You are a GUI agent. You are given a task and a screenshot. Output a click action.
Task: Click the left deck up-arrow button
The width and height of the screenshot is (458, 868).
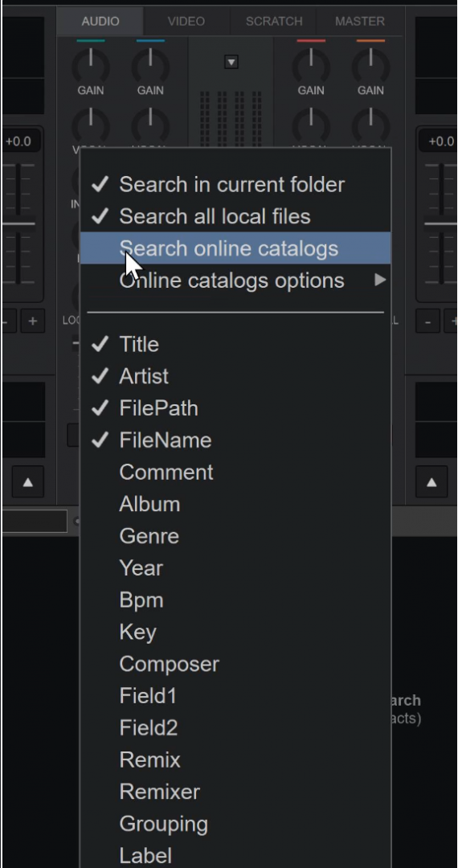point(27,482)
